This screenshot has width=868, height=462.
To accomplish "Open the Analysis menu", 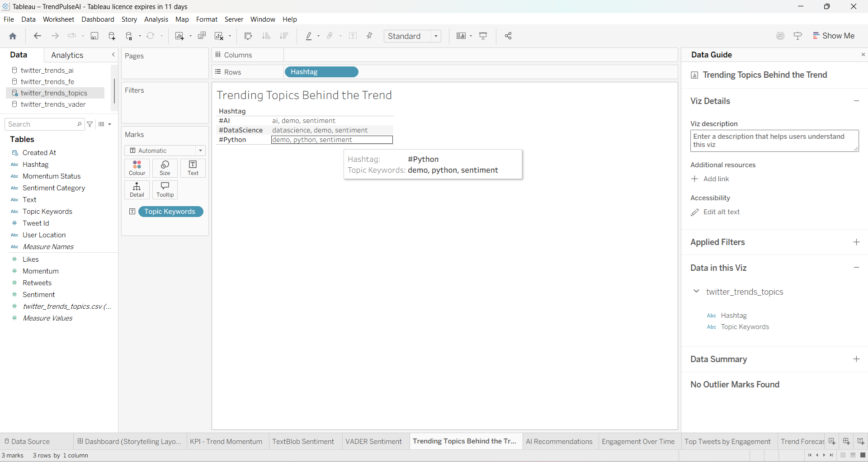I will tap(156, 19).
